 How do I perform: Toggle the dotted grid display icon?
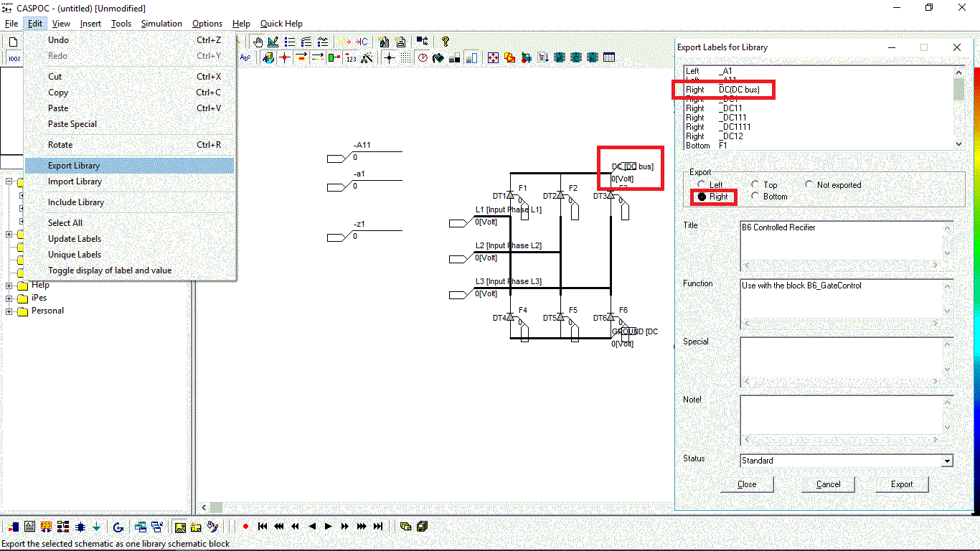(406, 58)
